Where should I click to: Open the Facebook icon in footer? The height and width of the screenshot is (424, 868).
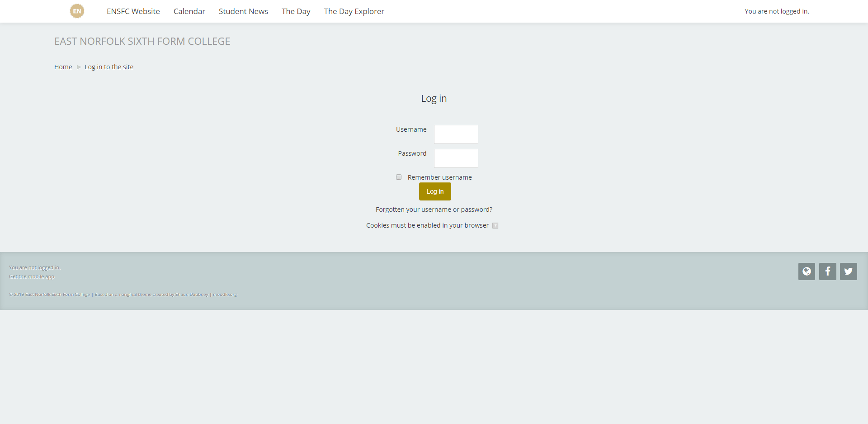[828, 272]
